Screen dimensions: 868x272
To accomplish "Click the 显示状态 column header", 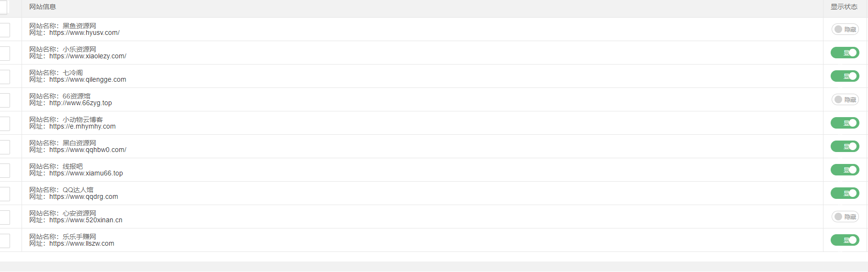I will tap(844, 7).
